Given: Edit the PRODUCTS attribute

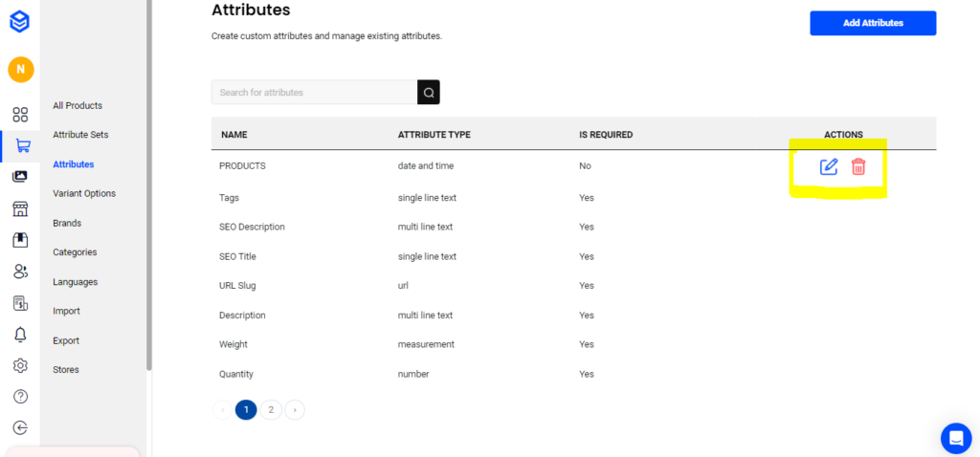Looking at the screenshot, I should [x=829, y=166].
